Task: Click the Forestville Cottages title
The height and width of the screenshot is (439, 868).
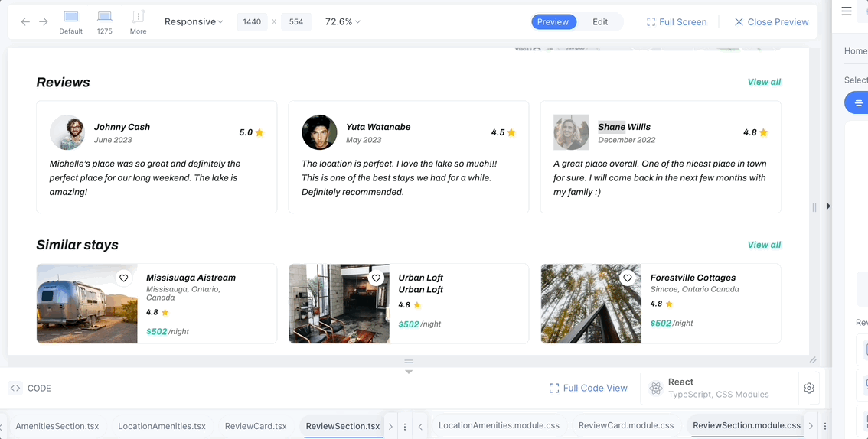Action: click(x=693, y=278)
